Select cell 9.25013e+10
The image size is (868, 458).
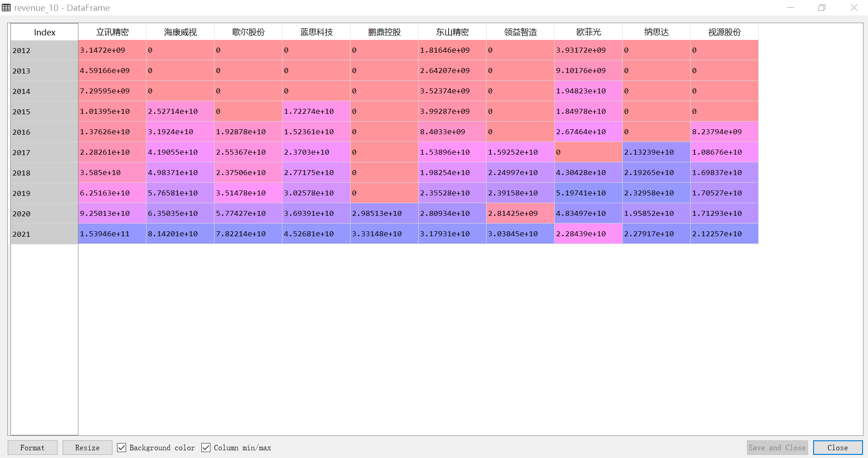[x=112, y=214]
